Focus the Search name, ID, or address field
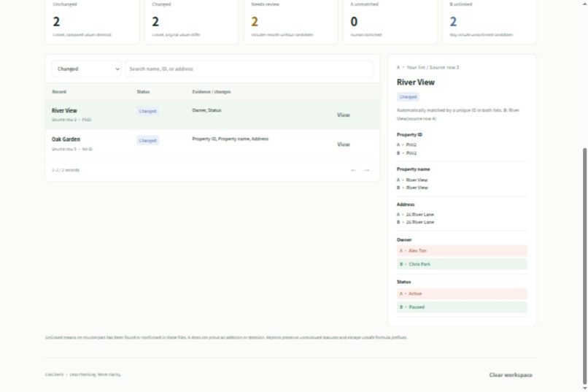 (x=249, y=69)
